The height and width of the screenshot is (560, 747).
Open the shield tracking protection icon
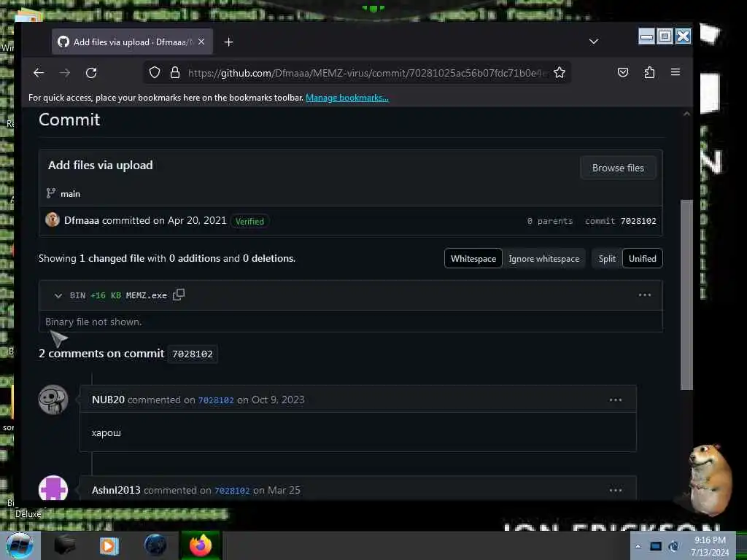tap(155, 72)
